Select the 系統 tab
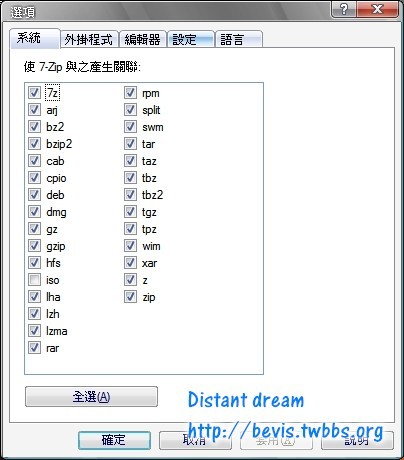The height and width of the screenshot is (460, 404). pyautogui.click(x=35, y=39)
